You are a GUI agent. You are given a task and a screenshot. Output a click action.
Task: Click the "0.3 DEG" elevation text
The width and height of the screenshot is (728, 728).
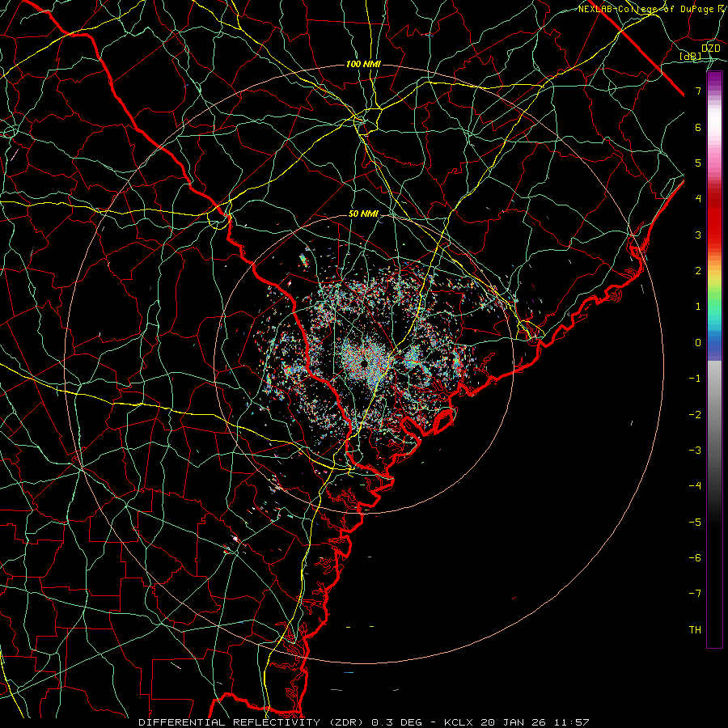[396, 722]
